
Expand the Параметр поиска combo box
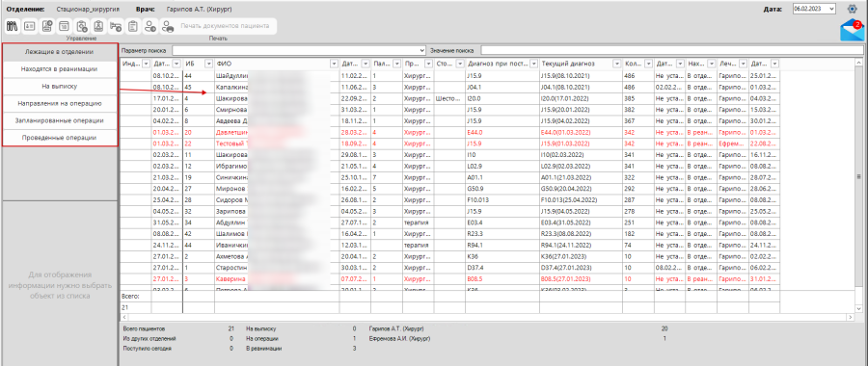[x=423, y=50]
